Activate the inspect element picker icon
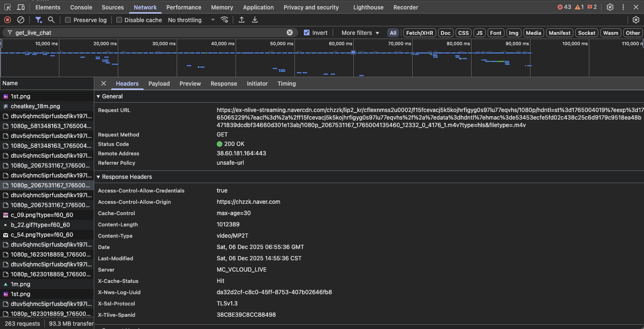The width and height of the screenshot is (644, 329). (8, 7)
